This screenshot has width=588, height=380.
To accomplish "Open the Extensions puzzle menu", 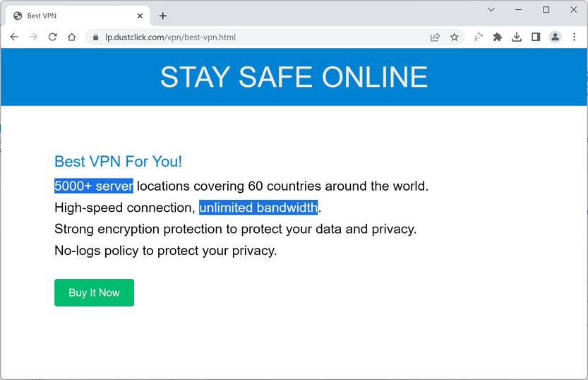I will [497, 37].
